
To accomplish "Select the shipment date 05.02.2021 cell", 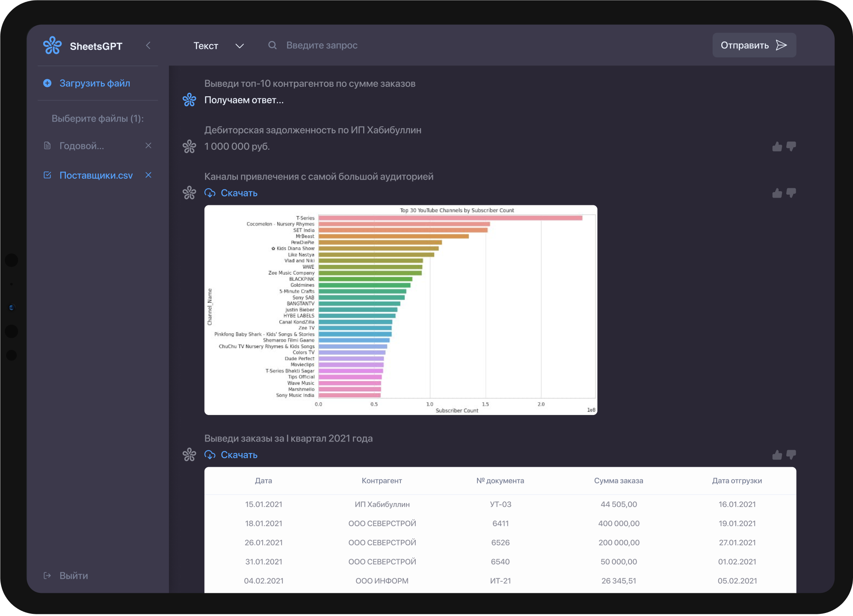I will [737, 581].
